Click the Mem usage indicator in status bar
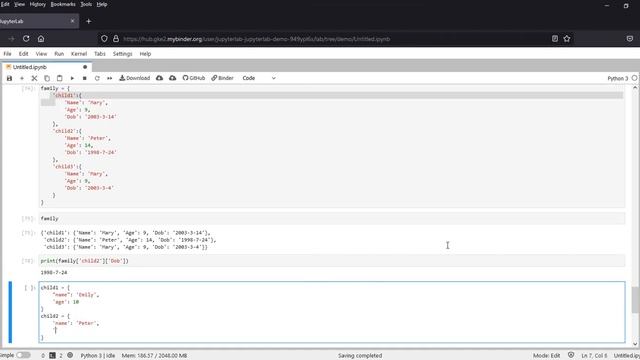Image resolution: width=640 pixels, height=360 pixels. (154, 356)
